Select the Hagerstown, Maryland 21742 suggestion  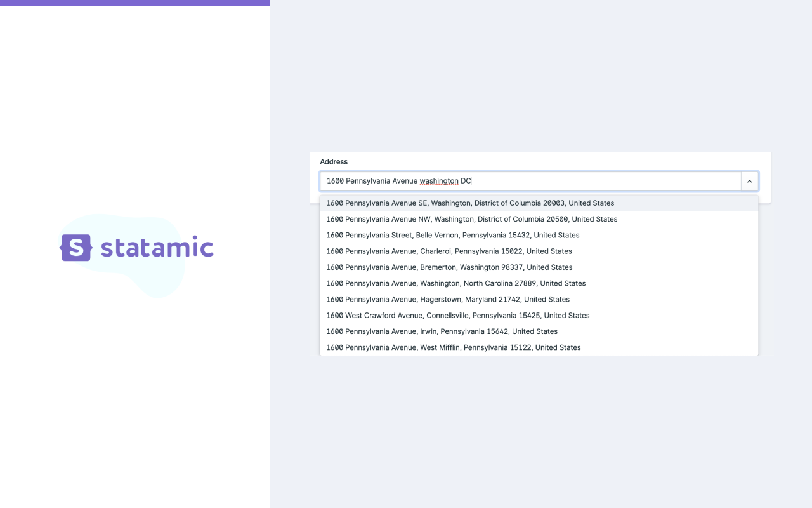tap(539, 299)
